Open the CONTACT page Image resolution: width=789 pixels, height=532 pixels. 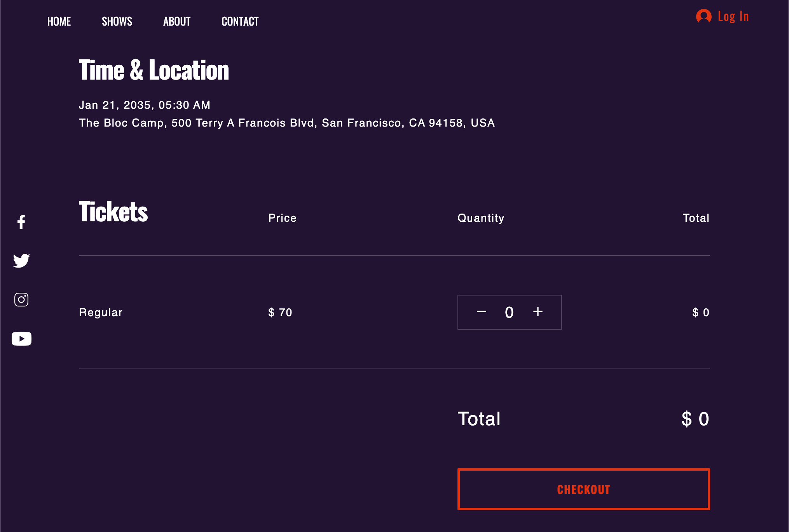coord(240,21)
